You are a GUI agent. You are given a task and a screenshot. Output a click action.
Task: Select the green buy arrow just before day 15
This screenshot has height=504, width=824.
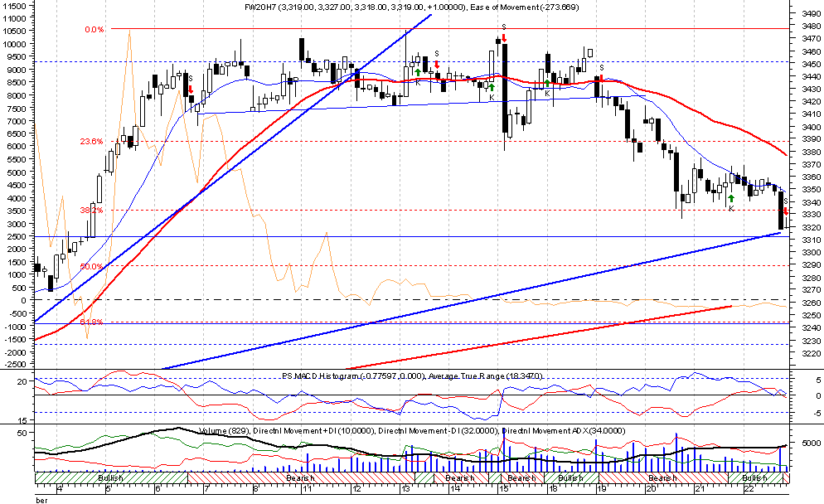492,87
